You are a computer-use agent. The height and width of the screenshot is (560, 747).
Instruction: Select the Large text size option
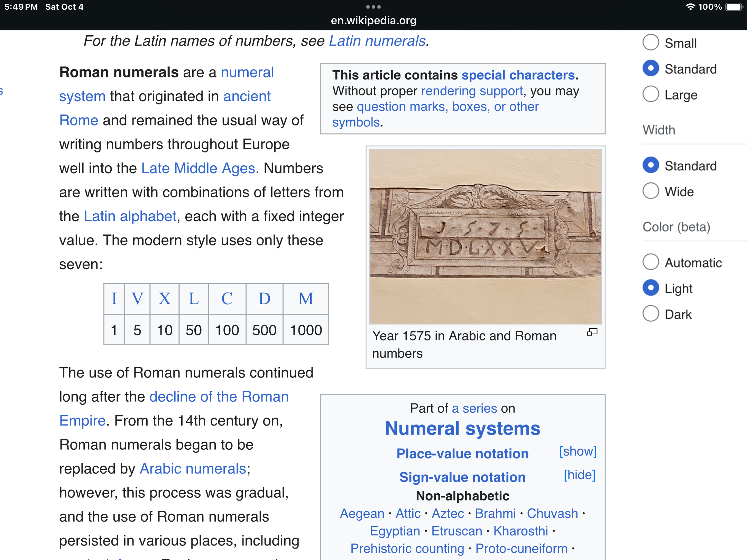click(651, 94)
